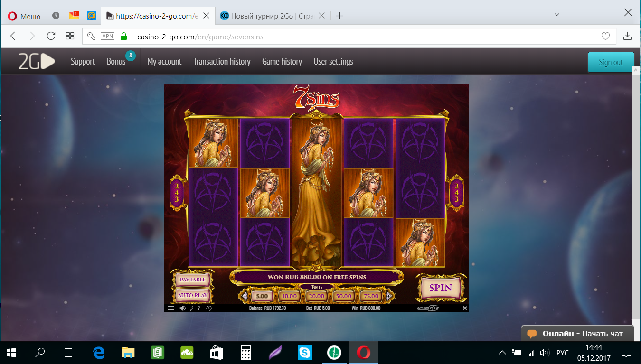Screen dimensions: 641x364
Task: Open the pinned mail tab with notification
Action: click(74, 15)
